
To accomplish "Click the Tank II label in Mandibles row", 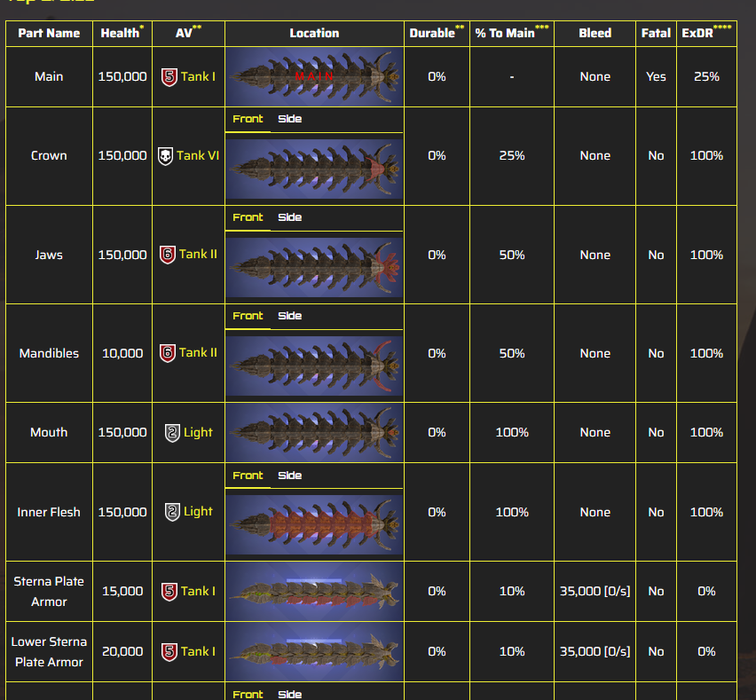I will coord(198,353).
